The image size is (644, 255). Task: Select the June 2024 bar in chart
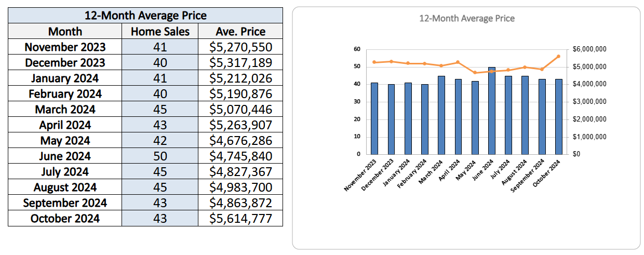click(492, 111)
